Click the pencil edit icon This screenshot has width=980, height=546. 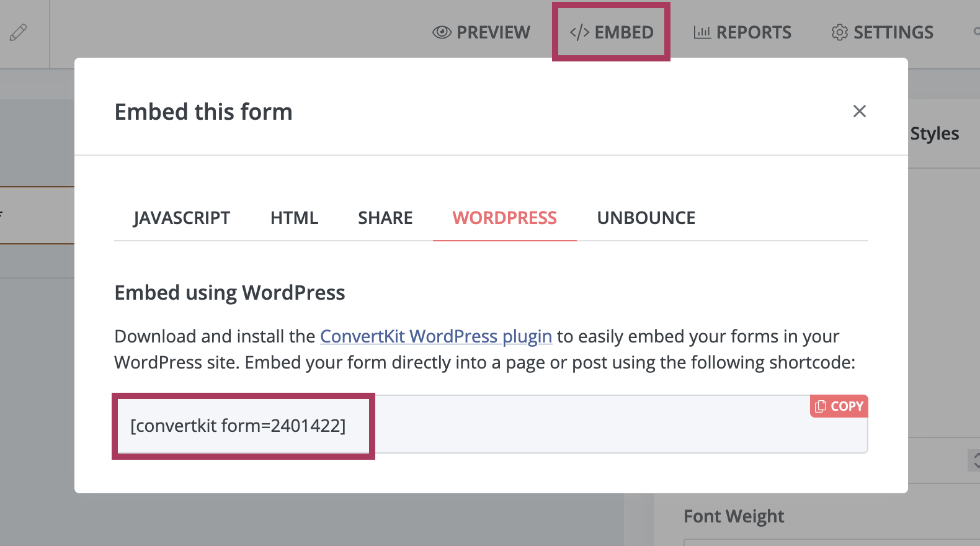click(19, 32)
